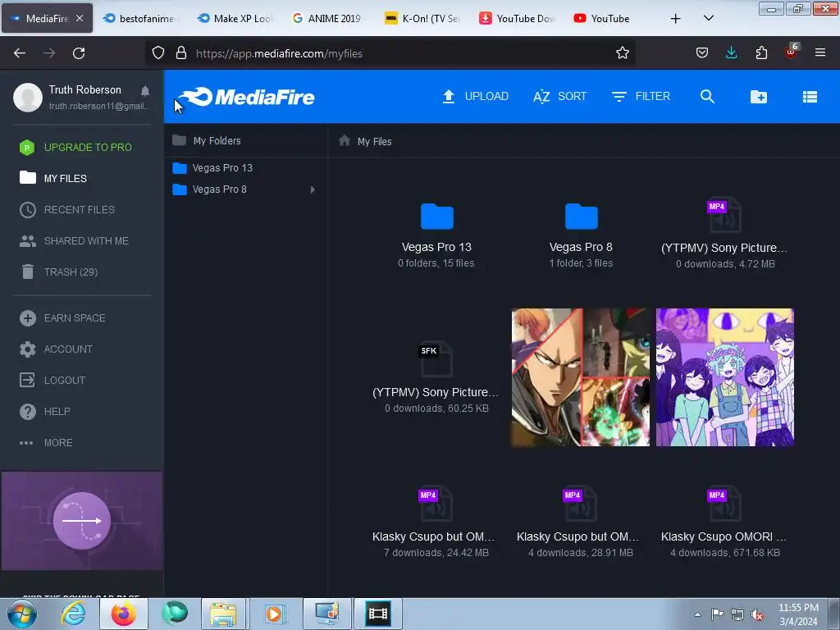Screen dimensions: 840x630
Task: Click Upgrade to Pro
Action: (75, 148)
